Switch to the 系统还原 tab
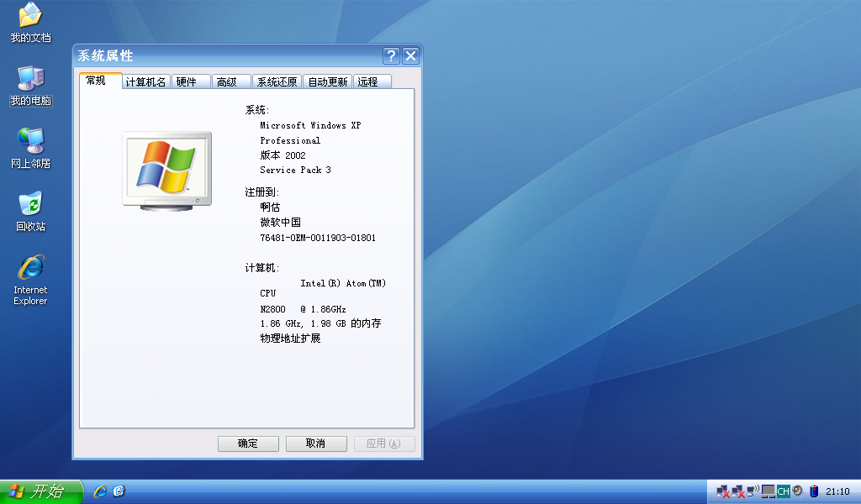This screenshot has height=504, width=861. tap(277, 81)
